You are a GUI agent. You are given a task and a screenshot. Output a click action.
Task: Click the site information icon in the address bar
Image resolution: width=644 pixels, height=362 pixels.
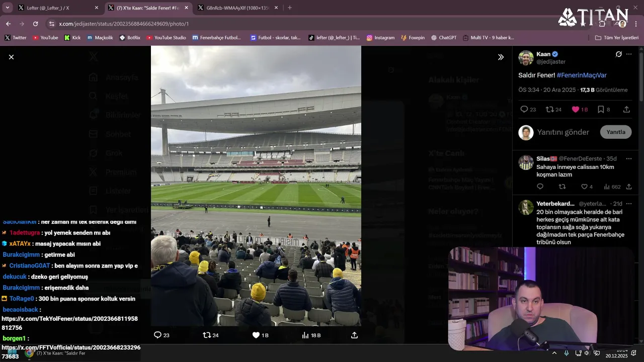point(51,24)
